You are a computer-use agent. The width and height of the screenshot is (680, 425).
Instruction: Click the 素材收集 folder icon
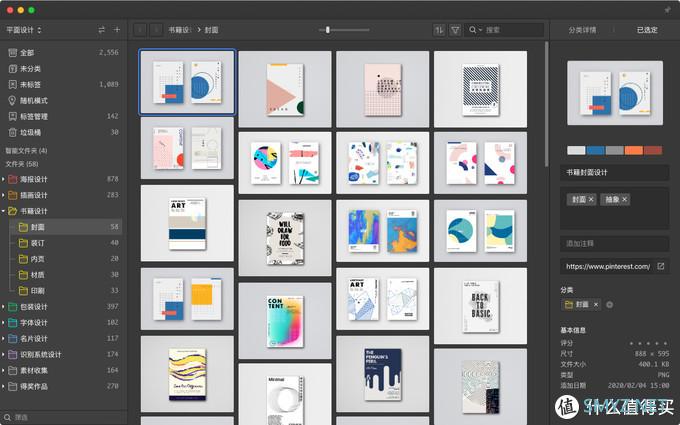tap(13, 370)
